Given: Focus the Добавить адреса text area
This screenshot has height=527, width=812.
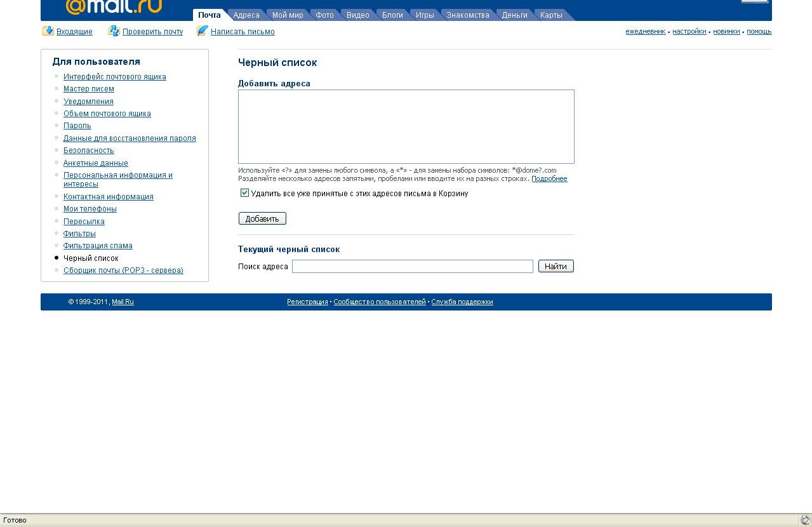Looking at the screenshot, I should 406,126.
